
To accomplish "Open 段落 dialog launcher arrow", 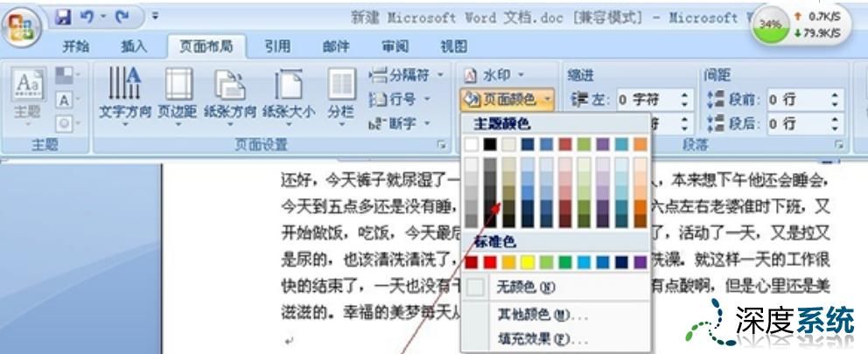I will click(840, 145).
